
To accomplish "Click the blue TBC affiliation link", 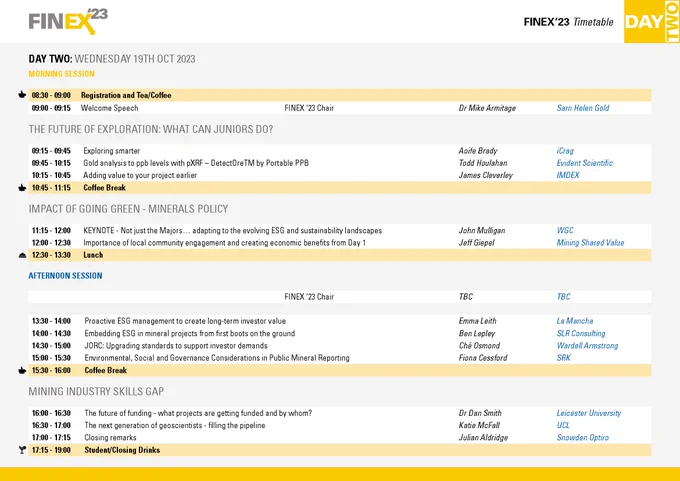I will click(564, 297).
